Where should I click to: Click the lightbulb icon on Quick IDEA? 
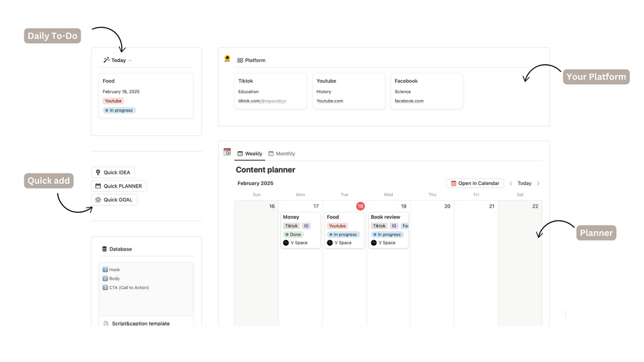pyautogui.click(x=98, y=172)
